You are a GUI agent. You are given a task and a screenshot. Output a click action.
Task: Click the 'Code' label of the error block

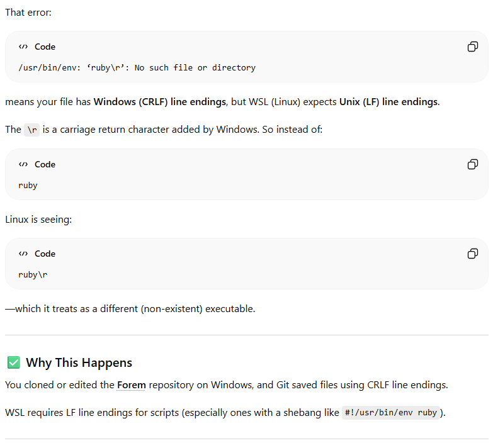pyautogui.click(x=45, y=47)
